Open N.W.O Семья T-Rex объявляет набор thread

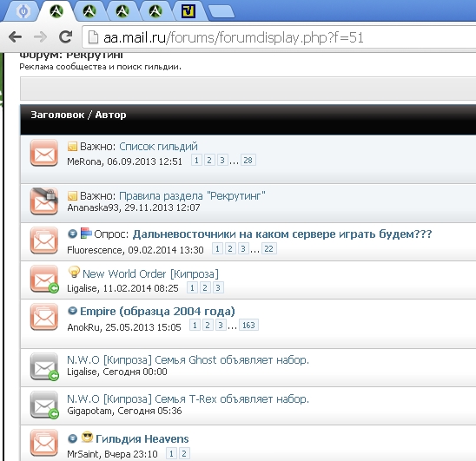pyautogui.click(x=188, y=398)
